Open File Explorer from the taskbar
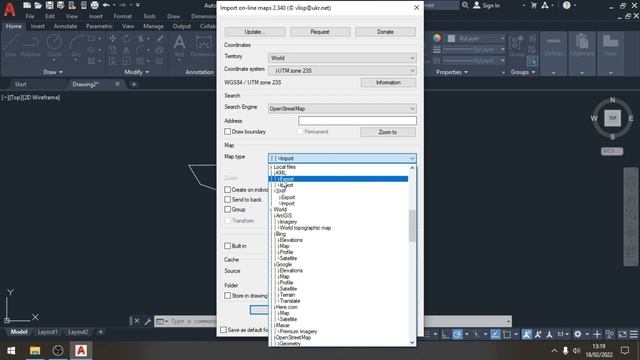This screenshot has width=640, height=360. pos(35,350)
